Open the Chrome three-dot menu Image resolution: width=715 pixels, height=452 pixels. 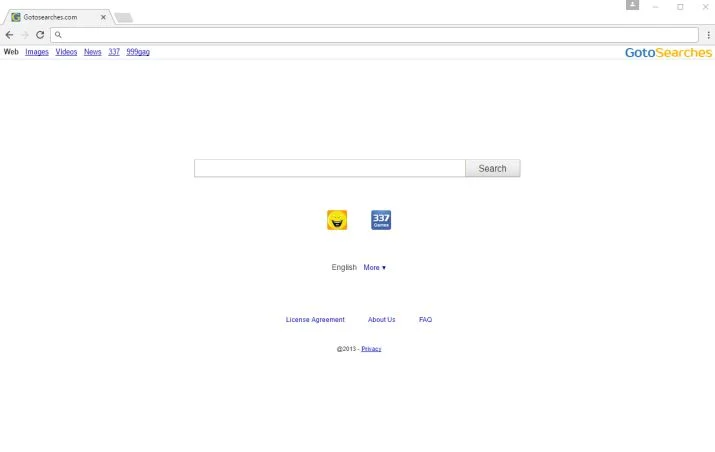pyautogui.click(x=708, y=35)
